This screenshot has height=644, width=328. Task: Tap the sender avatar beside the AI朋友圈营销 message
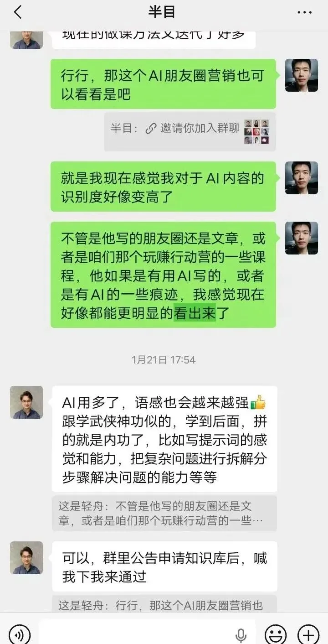[302, 75]
